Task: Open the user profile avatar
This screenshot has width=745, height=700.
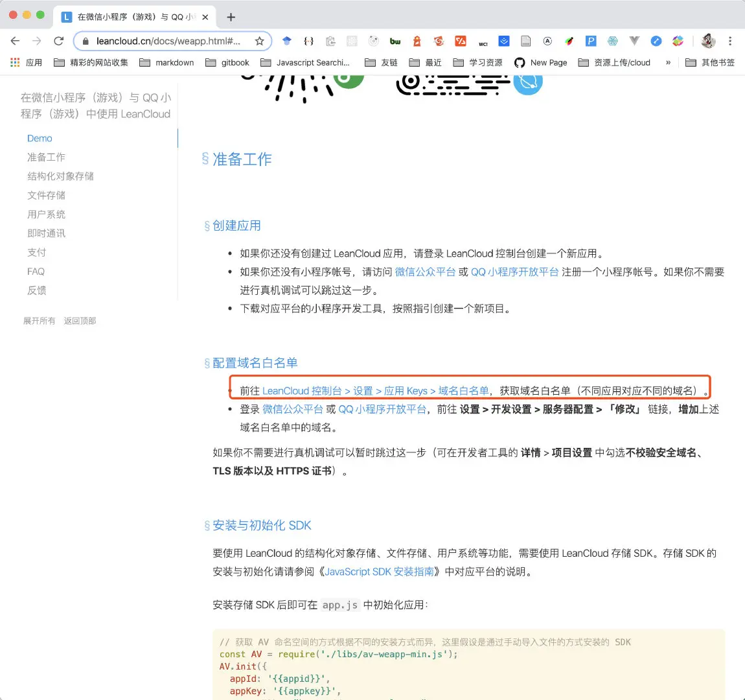Action: pyautogui.click(x=708, y=41)
